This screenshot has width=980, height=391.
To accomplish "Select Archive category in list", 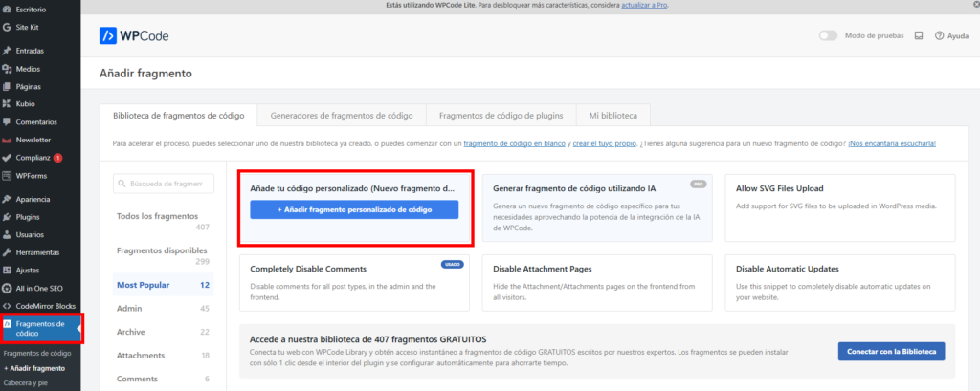I will (163, 332).
